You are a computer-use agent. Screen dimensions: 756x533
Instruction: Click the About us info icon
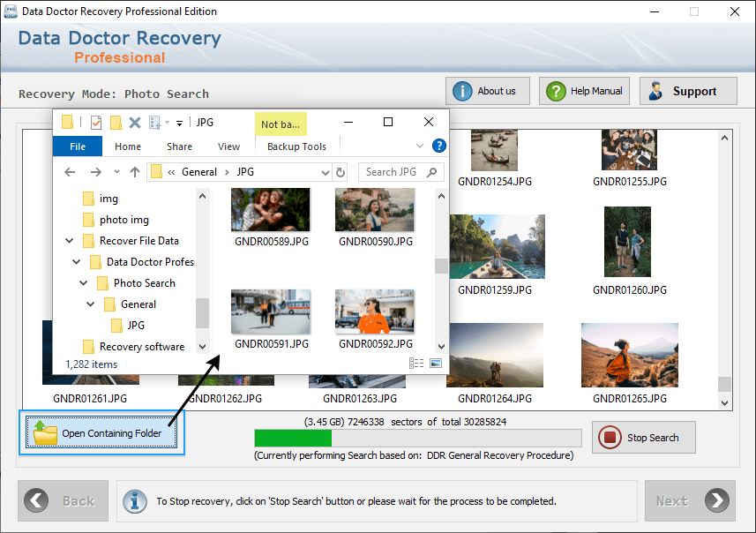[462, 91]
